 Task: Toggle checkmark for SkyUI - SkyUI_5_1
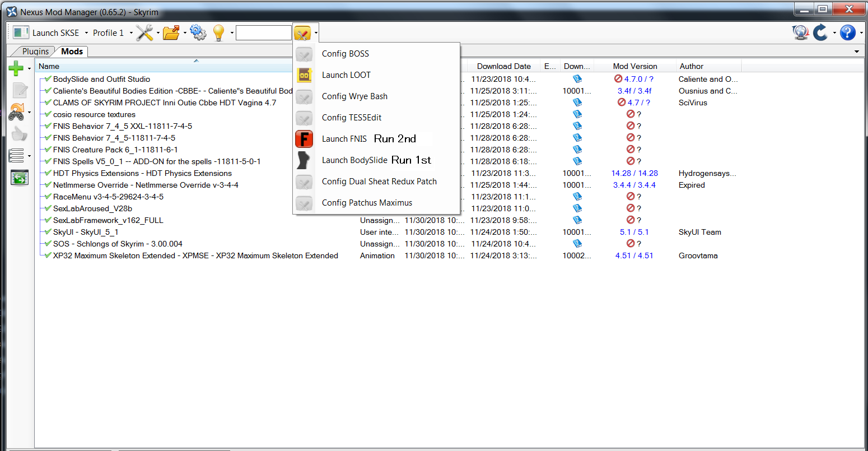tap(48, 232)
